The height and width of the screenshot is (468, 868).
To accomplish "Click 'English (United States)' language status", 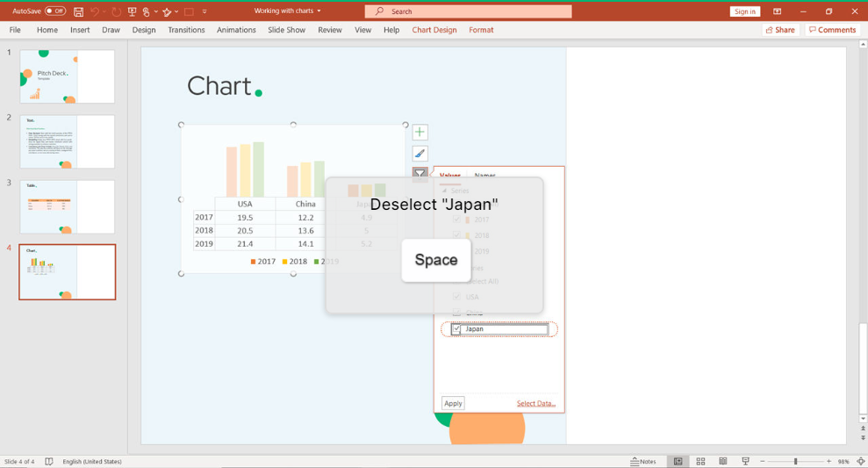I will (92, 461).
